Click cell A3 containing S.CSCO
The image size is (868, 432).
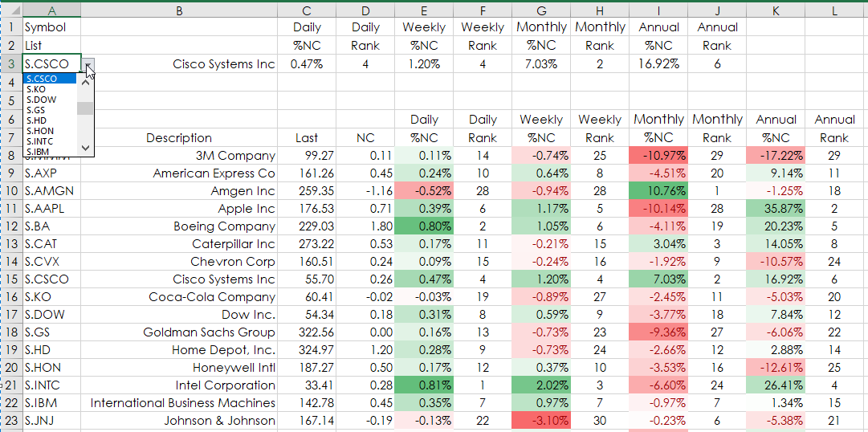point(51,63)
